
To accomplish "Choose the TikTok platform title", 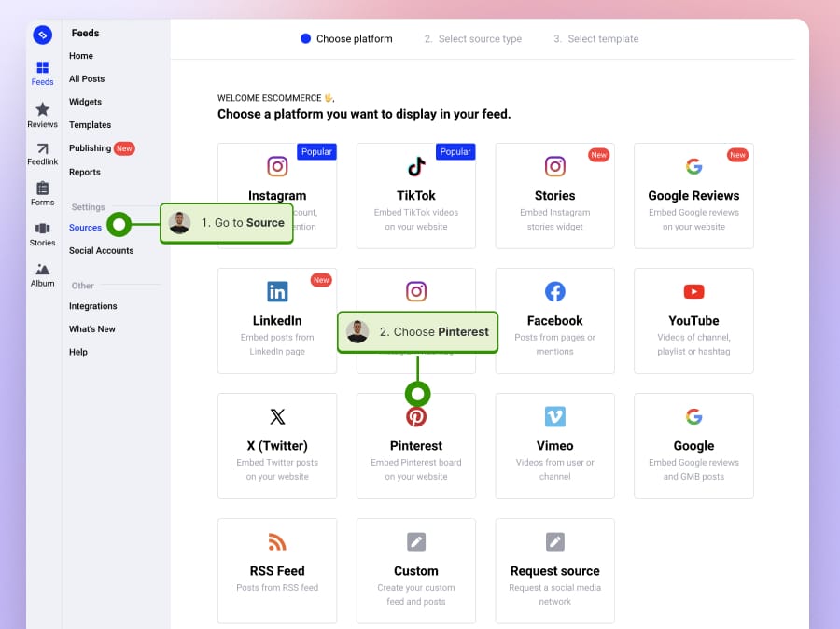I will (416, 196).
